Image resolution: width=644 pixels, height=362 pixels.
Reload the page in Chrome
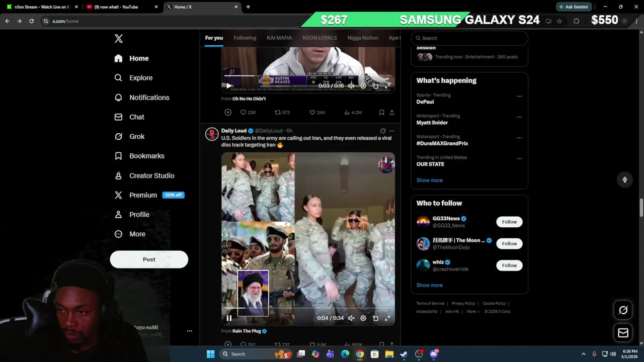[31, 21]
